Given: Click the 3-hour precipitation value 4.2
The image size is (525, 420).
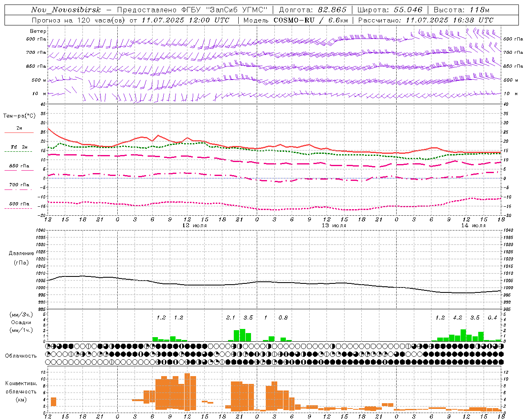Looking at the screenshot, I should 457,317.
